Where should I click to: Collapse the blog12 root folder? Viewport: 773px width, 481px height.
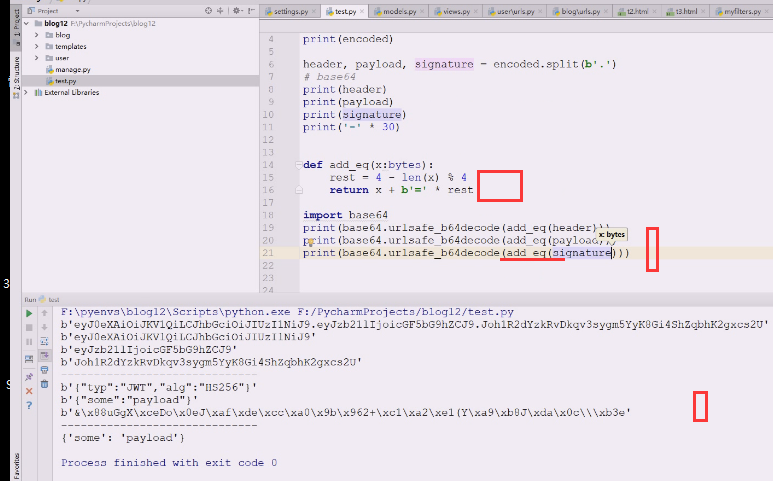click(26, 23)
